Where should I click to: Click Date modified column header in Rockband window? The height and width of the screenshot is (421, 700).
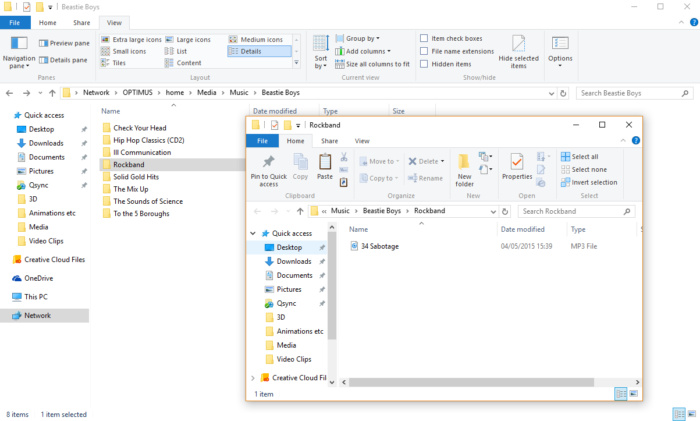coord(522,229)
